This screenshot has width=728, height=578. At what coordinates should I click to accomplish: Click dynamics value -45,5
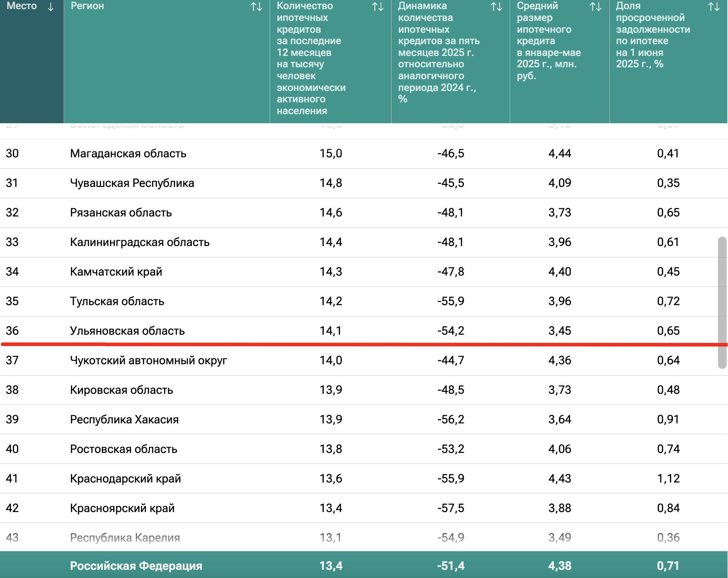[x=451, y=183]
